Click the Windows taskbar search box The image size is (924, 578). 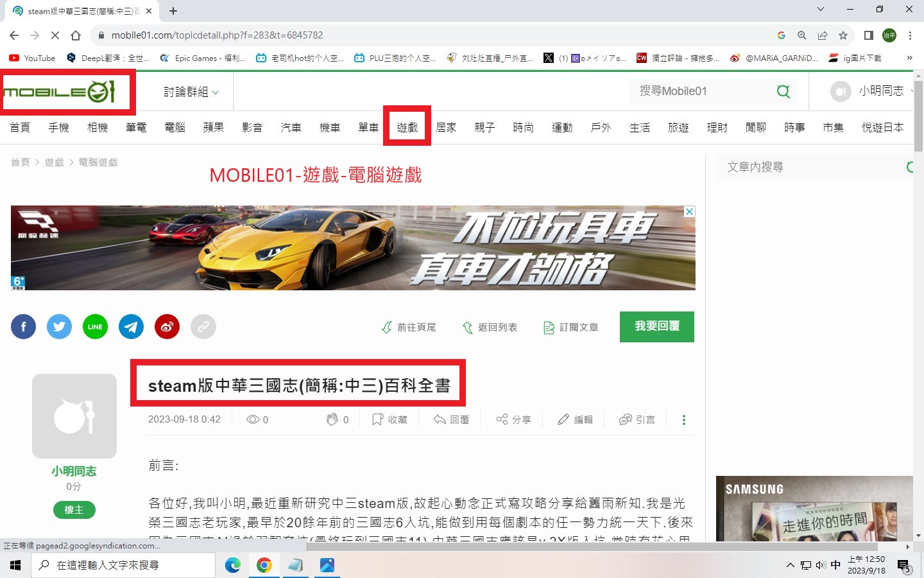tap(123, 565)
